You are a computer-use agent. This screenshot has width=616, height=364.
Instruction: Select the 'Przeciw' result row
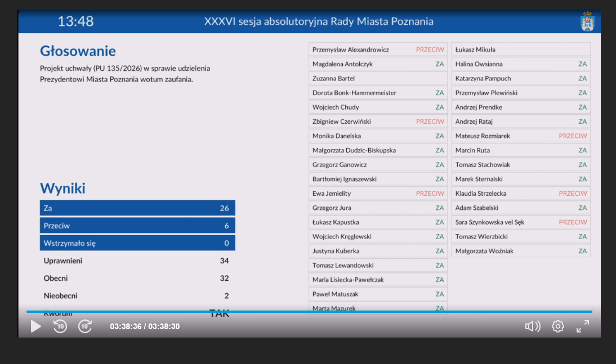point(137,226)
